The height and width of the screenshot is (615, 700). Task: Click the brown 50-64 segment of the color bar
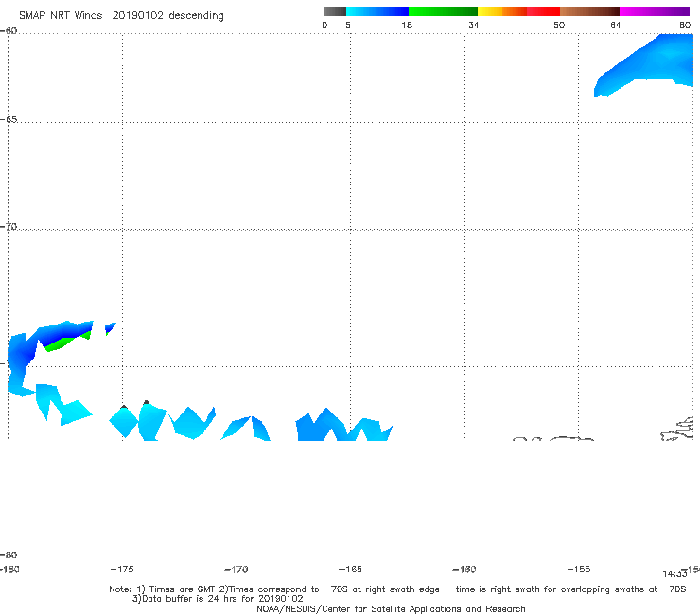[x=589, y=11]
